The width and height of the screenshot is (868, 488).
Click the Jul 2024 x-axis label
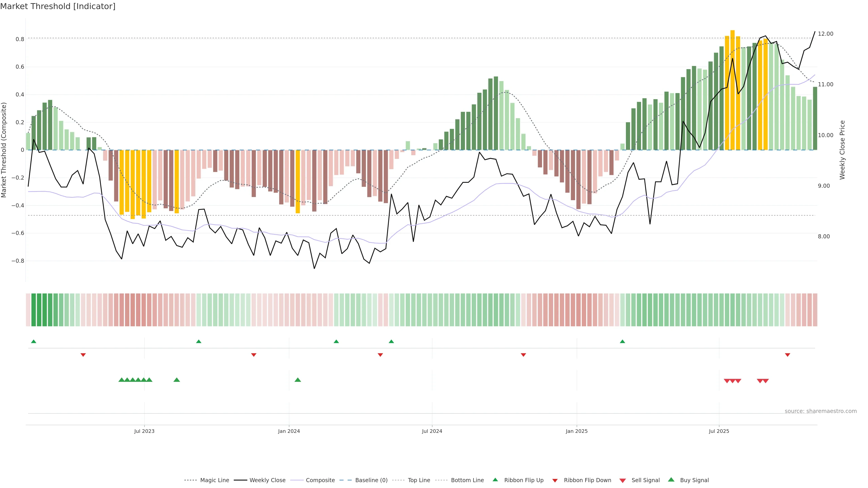coord(432,431)
